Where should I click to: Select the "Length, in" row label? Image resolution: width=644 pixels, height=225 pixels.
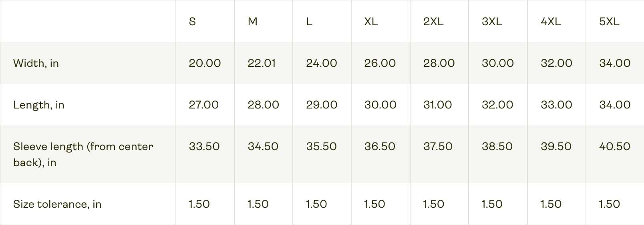coord(38,105)
